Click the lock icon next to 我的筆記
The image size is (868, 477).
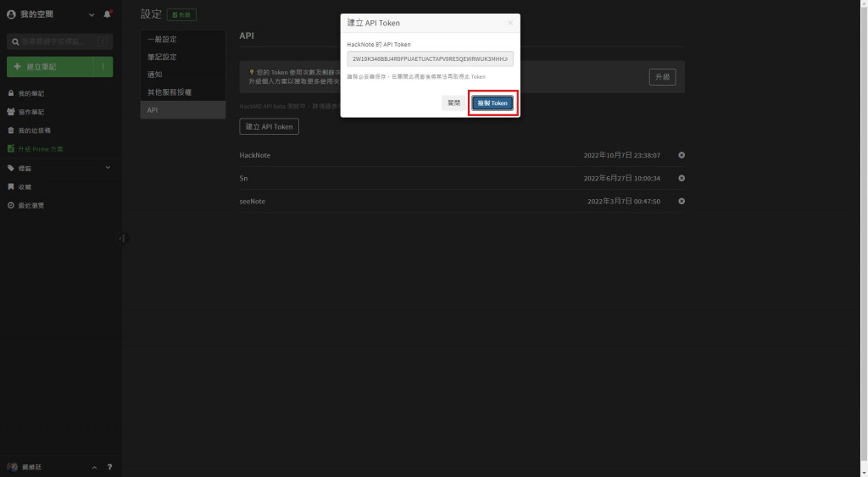click(10, 93)
